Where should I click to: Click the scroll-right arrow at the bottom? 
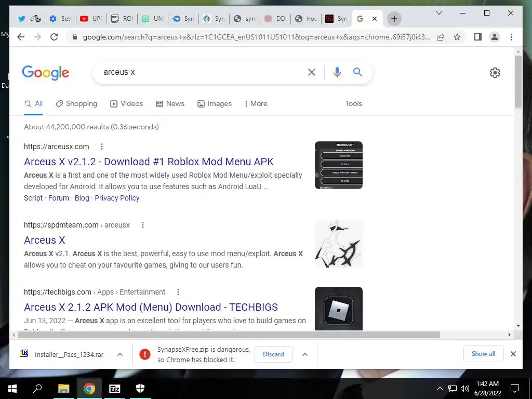pos(509,335)
